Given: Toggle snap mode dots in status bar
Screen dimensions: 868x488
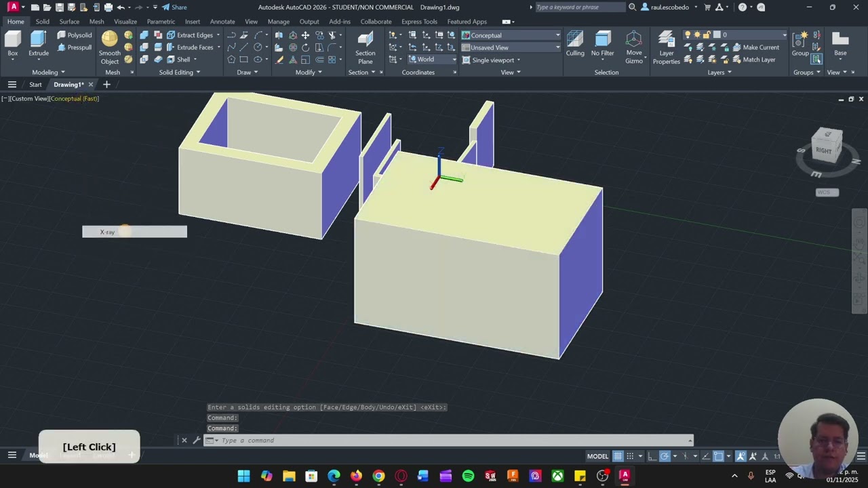Looking at the screenshot, I should 630,456.
